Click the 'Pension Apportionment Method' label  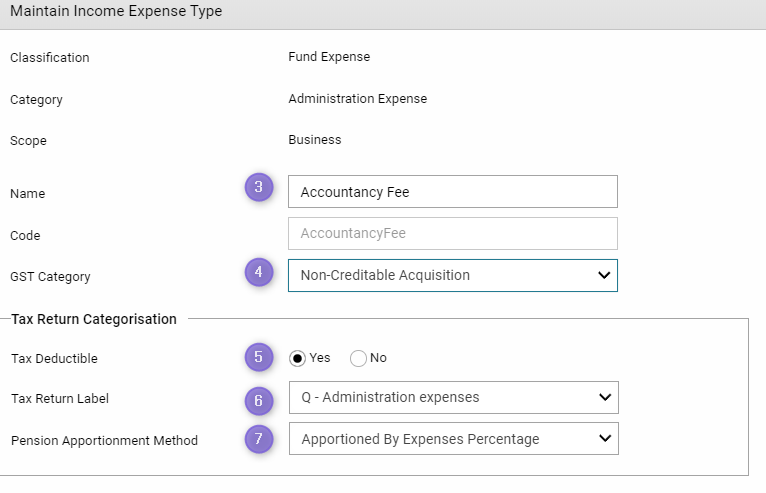click(x=104, y=441)
